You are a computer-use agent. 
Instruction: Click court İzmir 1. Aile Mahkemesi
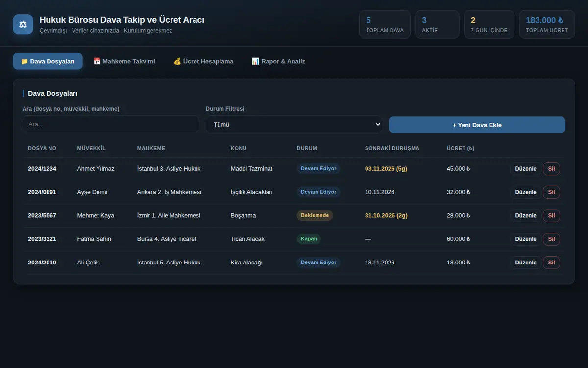[169, 215]
